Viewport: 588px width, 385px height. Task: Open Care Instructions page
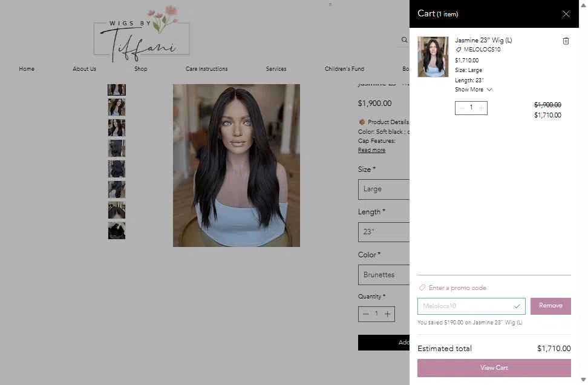click(x=207, y=69)
